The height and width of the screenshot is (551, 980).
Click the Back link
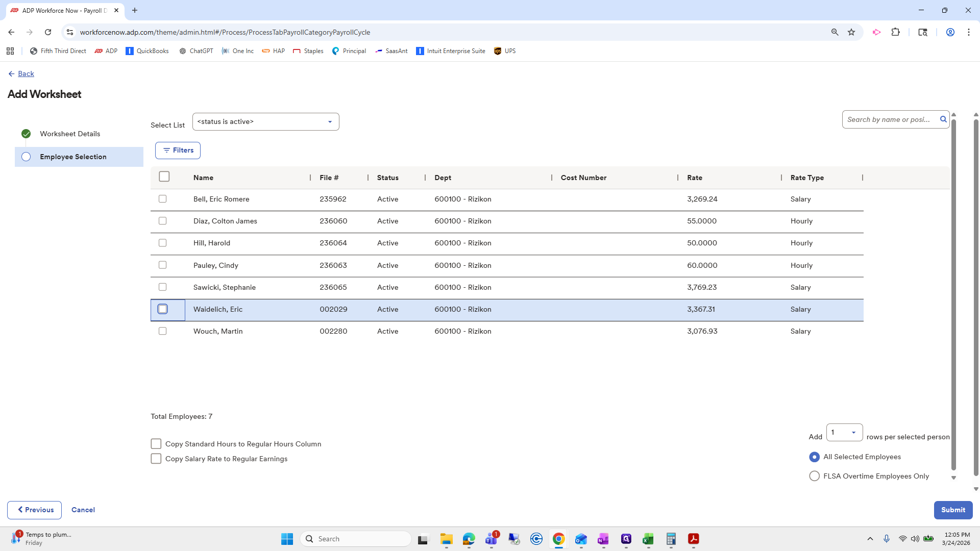point(26,73)
